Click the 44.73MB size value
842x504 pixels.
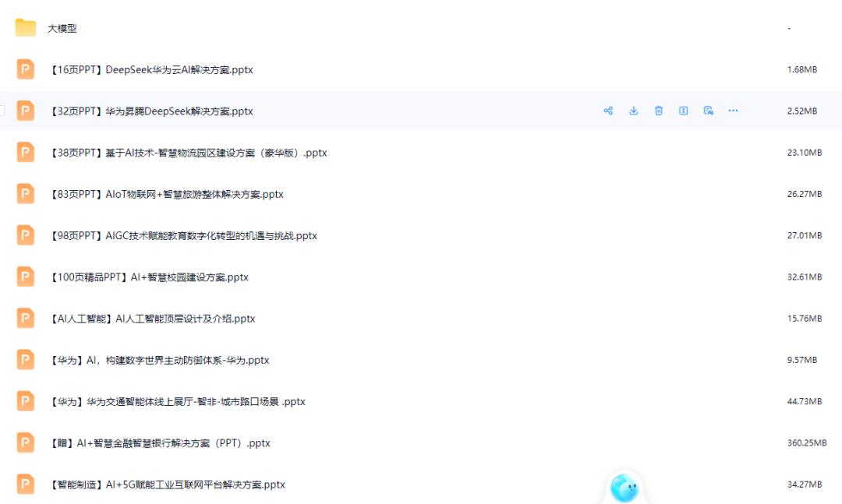(805, 401)
